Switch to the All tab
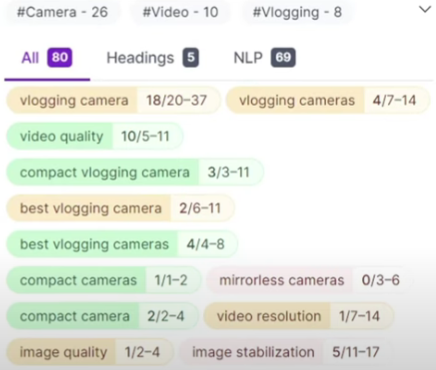Image resolution: width=436 pixels, height=370 pixels. 47,58
